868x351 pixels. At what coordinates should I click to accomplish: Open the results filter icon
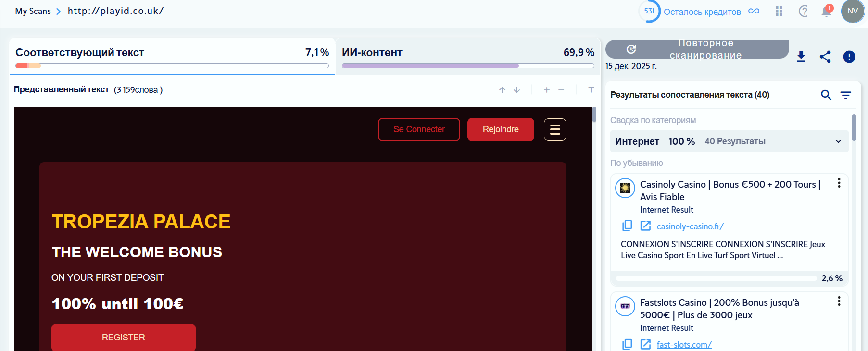pyautogui.click(x=845, y=95)
